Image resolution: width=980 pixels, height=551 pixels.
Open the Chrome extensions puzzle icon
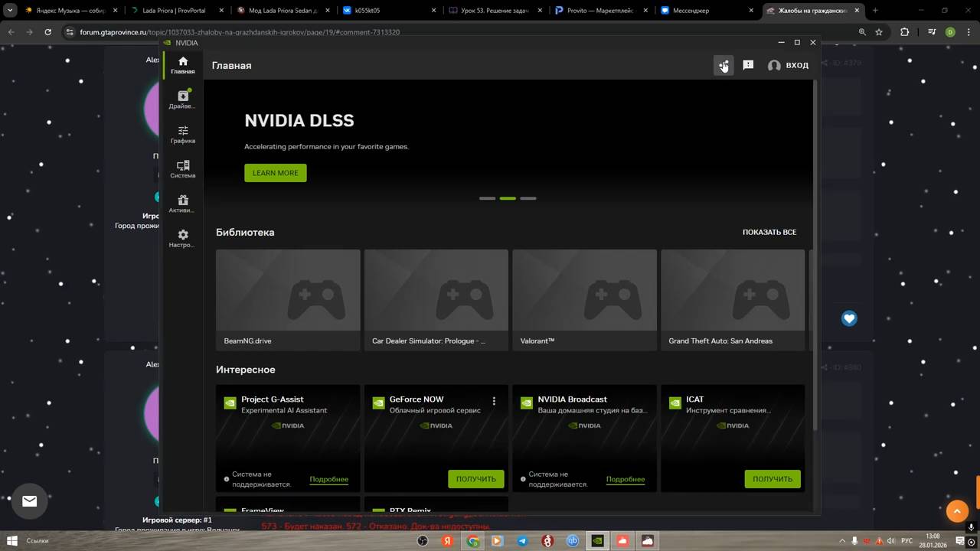click(x=905, y=32)
